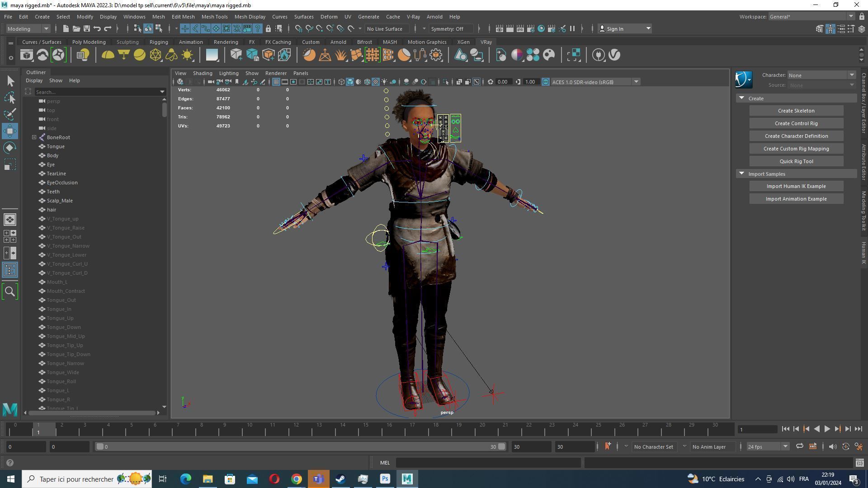Image resolution: width=868 pixels, height=488 pixels.
Task: Collapse the Create section in HumanIK
Action: [x=741, y=98]
